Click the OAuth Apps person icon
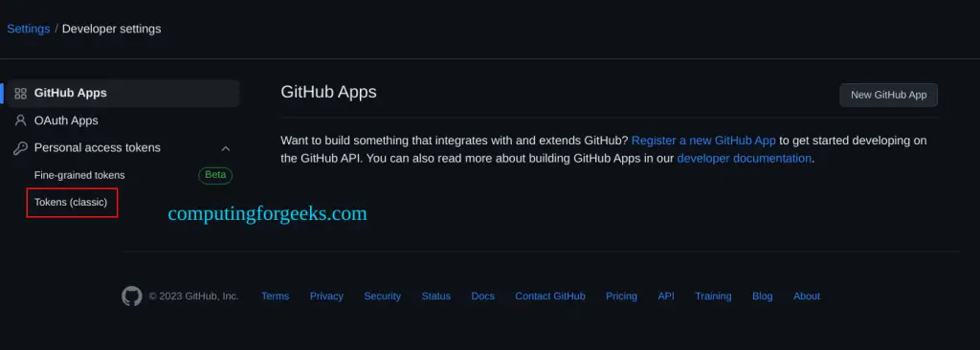 click(x=21, y=120)
